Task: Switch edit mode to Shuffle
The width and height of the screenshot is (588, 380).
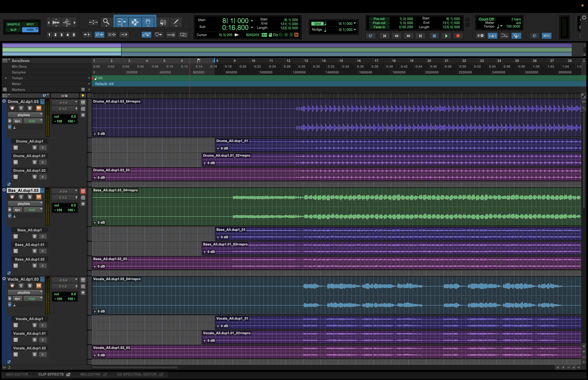Action: click(13, 24)
